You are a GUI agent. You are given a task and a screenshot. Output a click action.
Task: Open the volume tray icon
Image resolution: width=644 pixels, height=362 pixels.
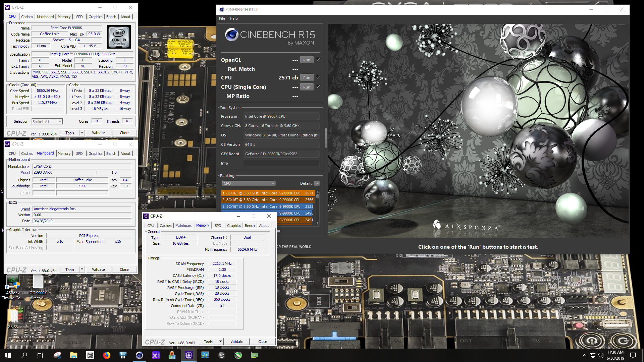[x=600, y=355]
